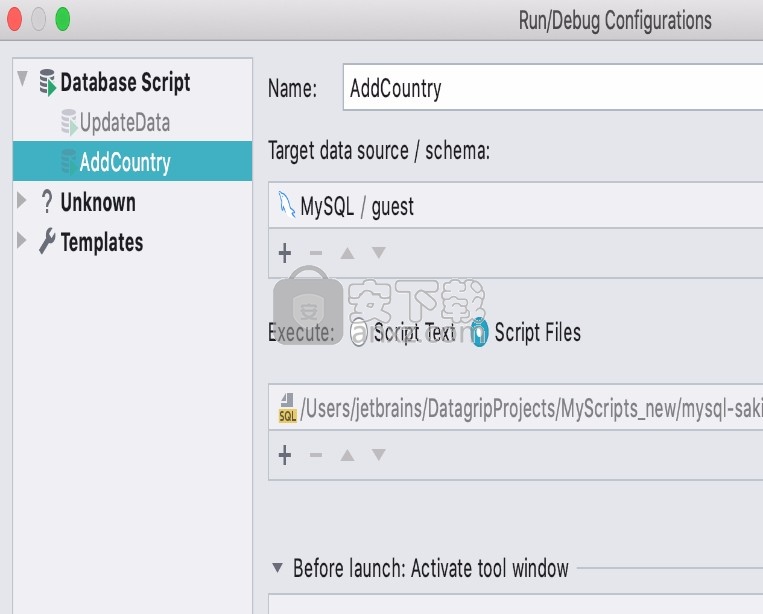This screenshot has width=763, height=614.
Task: Expand the Templates tree node
Action: [21, 240]
